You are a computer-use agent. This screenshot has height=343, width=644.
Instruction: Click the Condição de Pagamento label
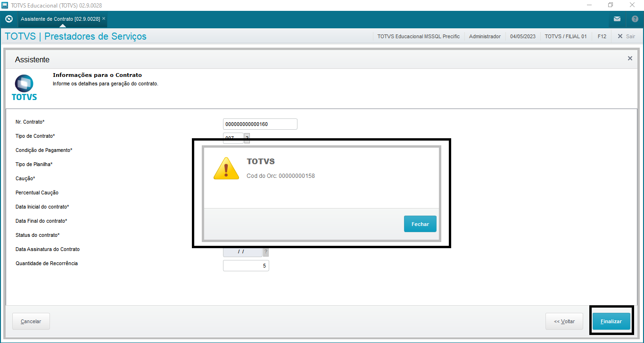click(44, 150)
